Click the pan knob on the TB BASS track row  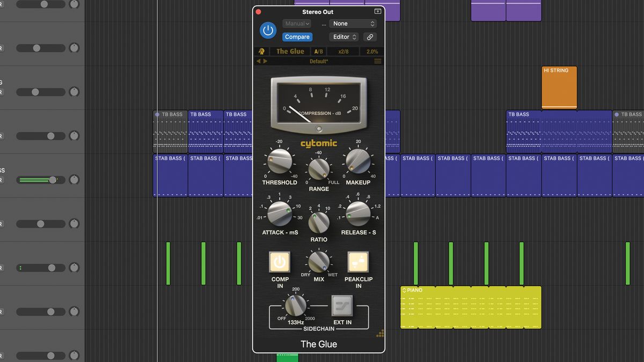coord(74,136)
